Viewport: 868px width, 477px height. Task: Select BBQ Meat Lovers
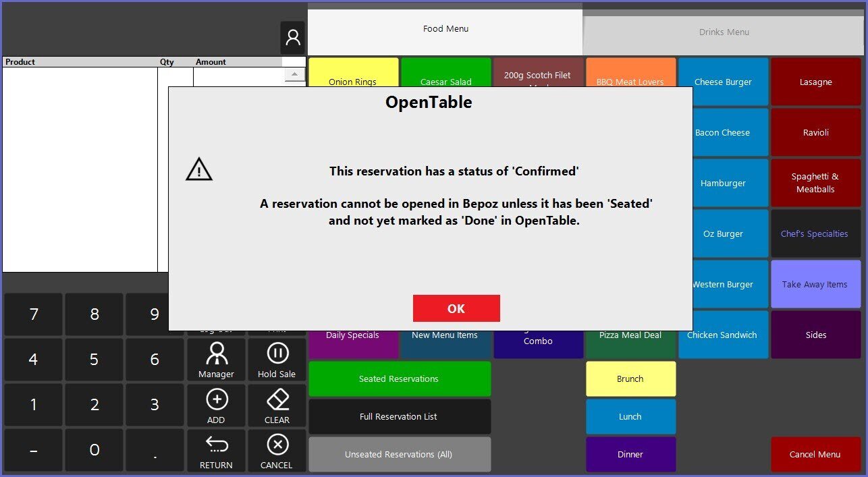click(630, 73)
